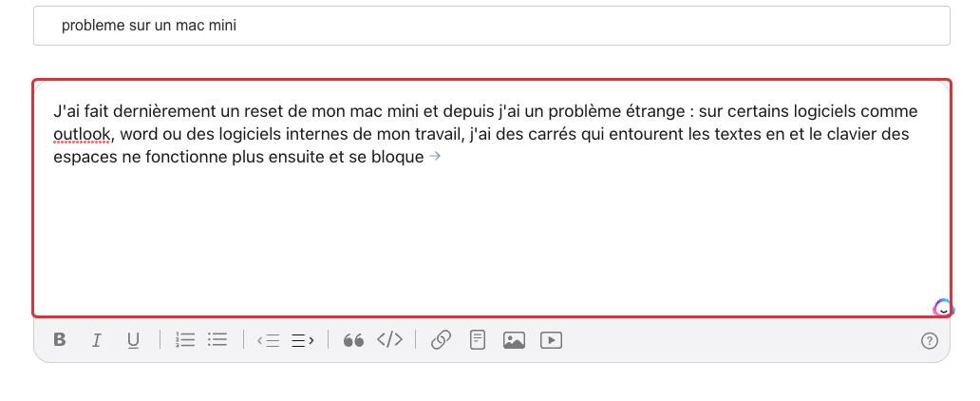Click inside the message body text area
The width and height of the screenshot is (980, 401).
click(491, 238)
